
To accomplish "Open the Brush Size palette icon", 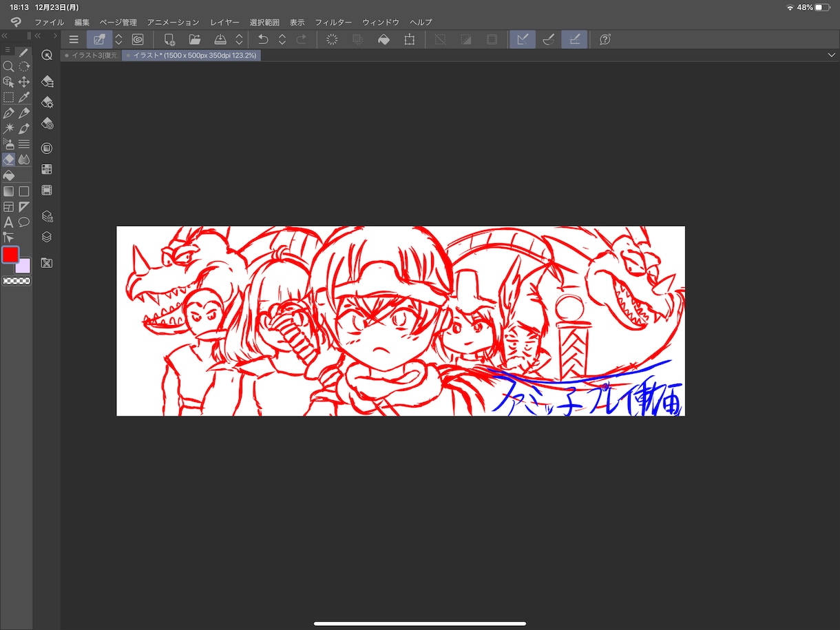I will (x=47, y=124).
